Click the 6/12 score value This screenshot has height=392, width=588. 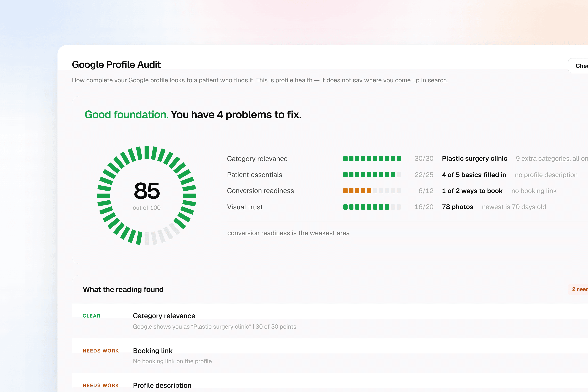pos(426,191)
